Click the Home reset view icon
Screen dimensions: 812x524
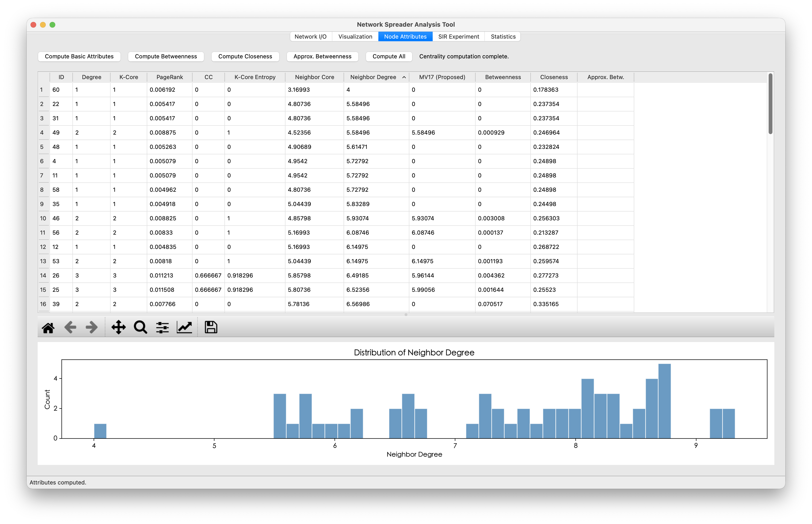pyautogui.click(x=48, y=328)
